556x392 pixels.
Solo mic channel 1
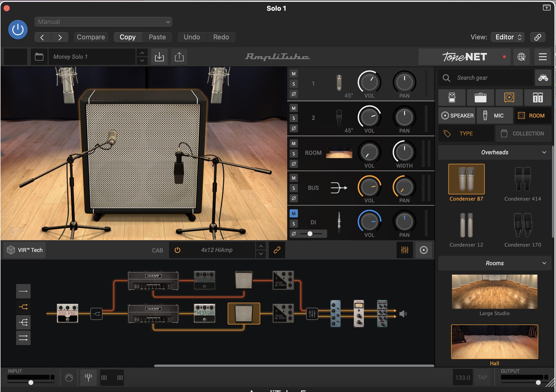point(294,84)
